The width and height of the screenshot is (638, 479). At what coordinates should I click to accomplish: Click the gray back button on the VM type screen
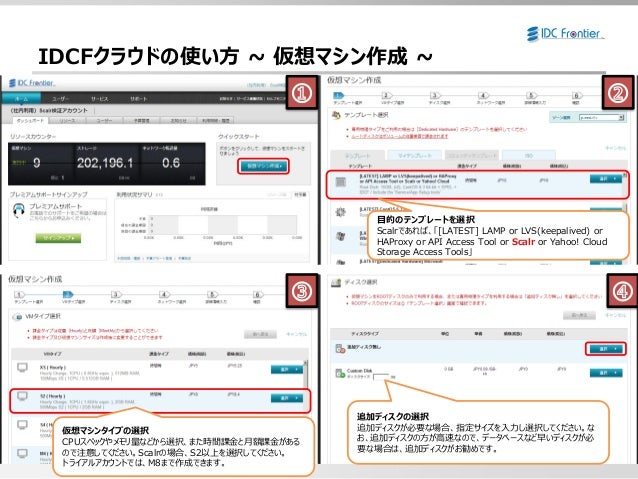(x=260, y=335)
